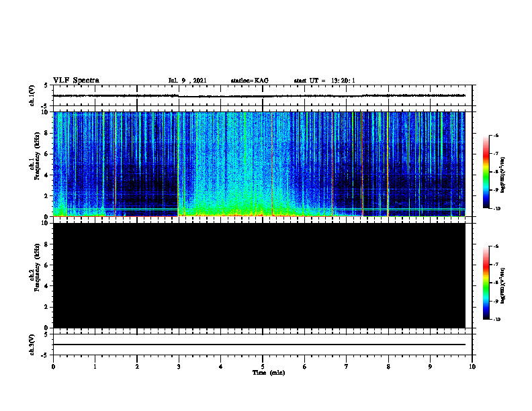Click the ch.3(V) axis "-5" tick label
This screenshot has height=411, width=532.
45,355
